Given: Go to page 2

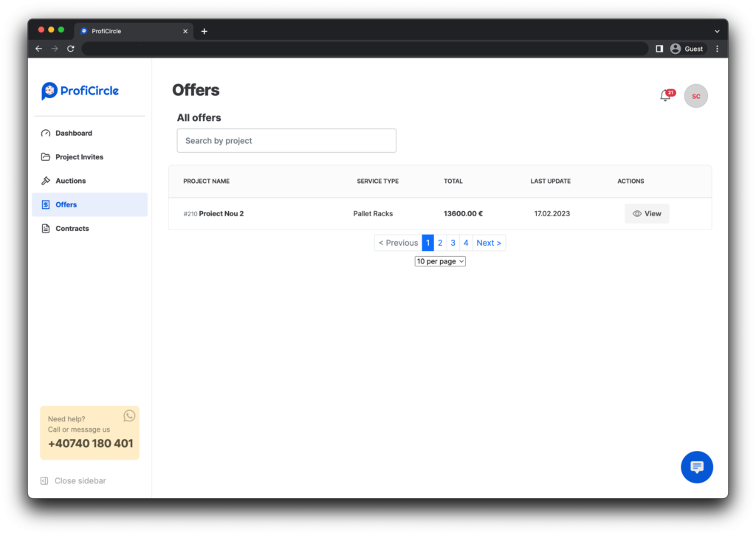Looking at the screenshot, I should [x=440, y=243].
